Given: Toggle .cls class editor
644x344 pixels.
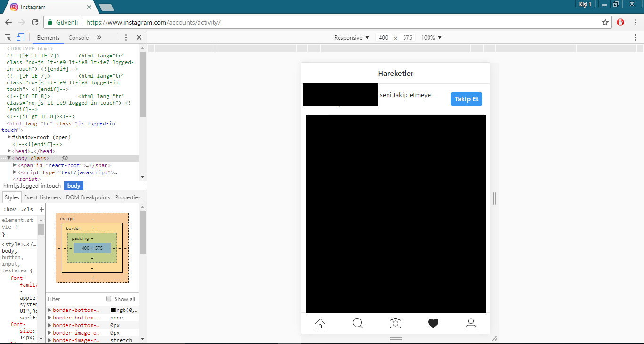Looking at the screenshot, I should (27, 209).
